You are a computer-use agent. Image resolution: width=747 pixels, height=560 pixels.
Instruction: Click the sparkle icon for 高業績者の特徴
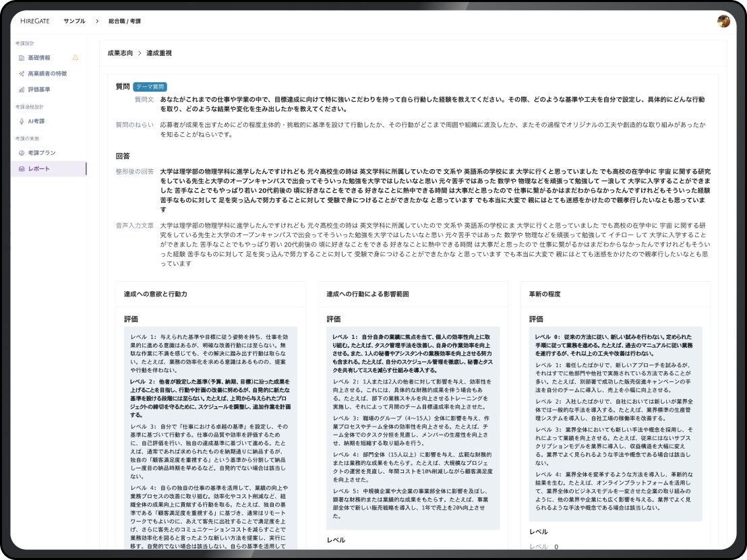tap(22, 73)
